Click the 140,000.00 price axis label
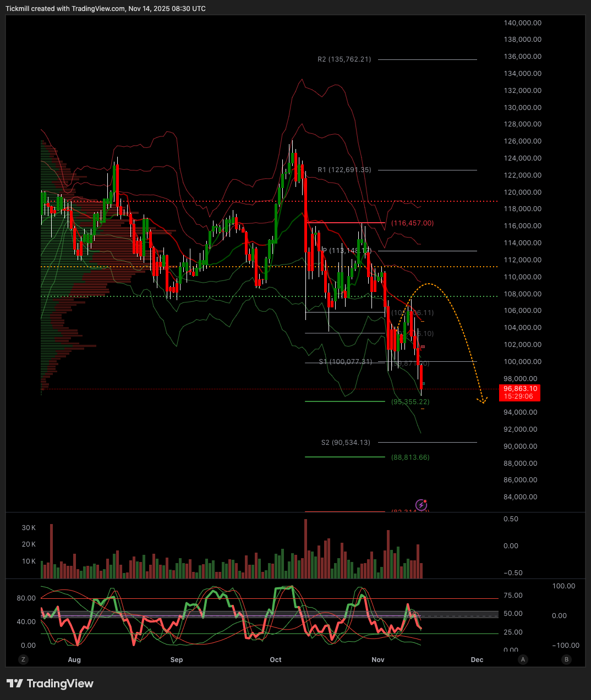This screenshot has height=700, width=591. point(522,23)
